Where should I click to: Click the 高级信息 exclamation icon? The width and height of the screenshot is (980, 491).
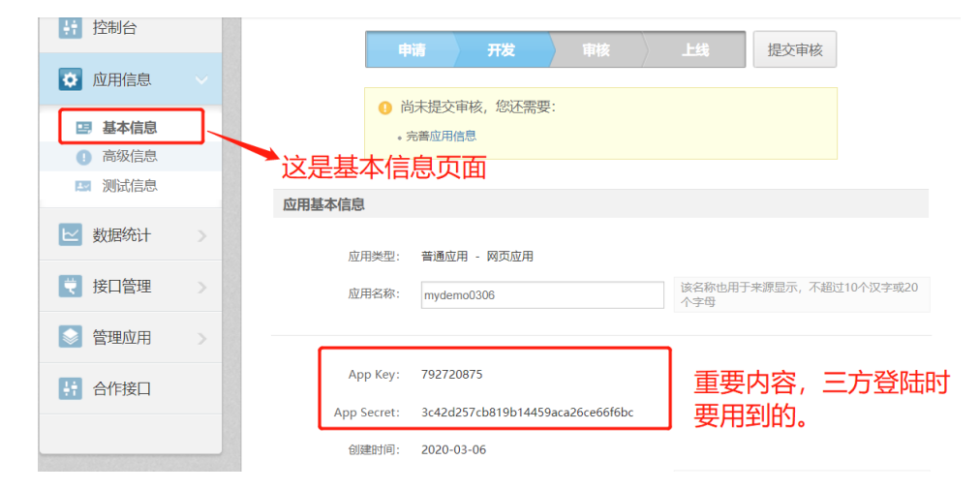pyautogui.click(x=83, y=157)
